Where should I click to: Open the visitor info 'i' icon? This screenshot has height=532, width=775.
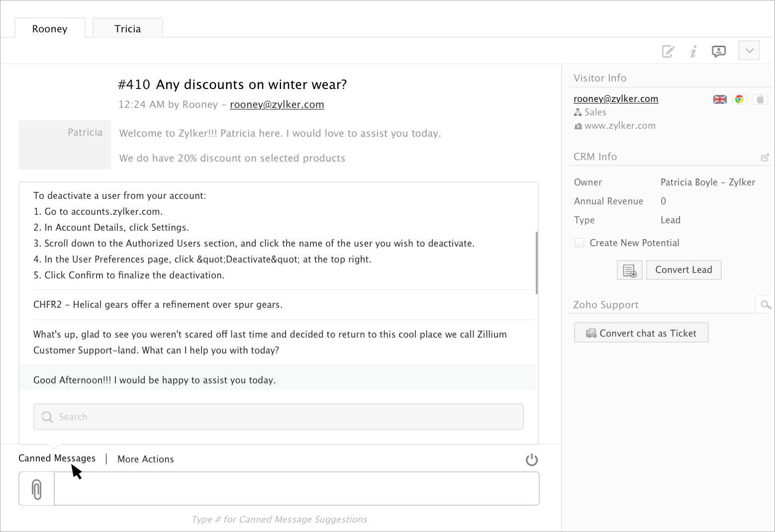coord(693,51)
